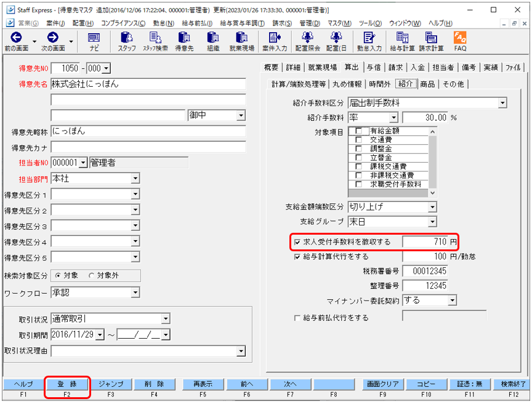Open the コンプライアンス menu
532x404 pixels.
pos(123,23)
